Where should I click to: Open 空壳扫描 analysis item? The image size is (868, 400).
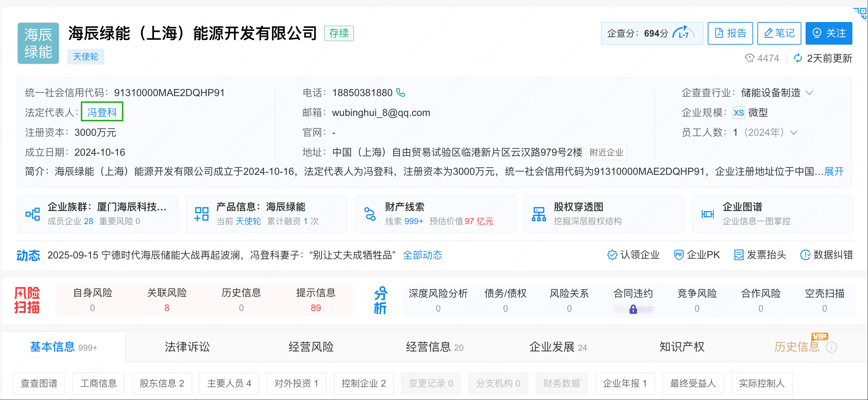tap(825, 301)
